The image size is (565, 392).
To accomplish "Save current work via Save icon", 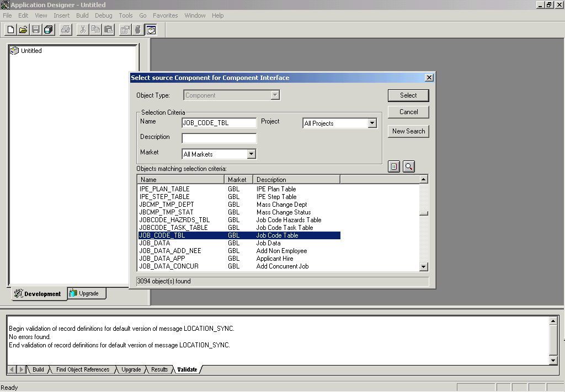I will (35, 29).
